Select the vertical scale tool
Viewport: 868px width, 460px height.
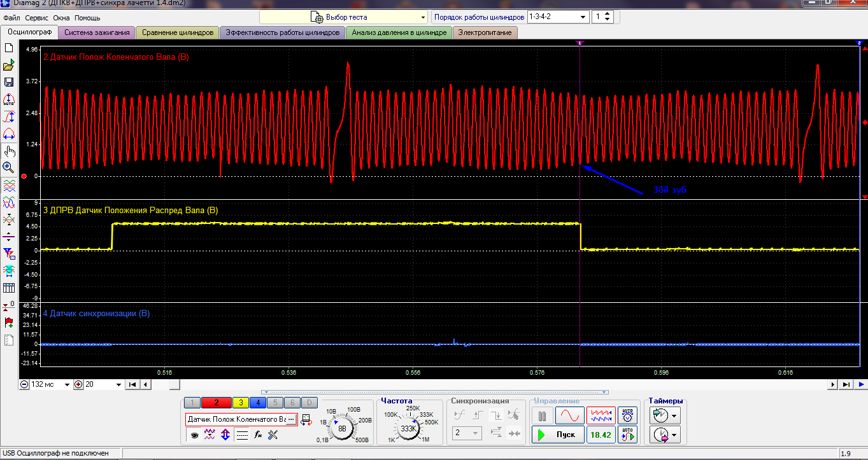click(9, 117)
